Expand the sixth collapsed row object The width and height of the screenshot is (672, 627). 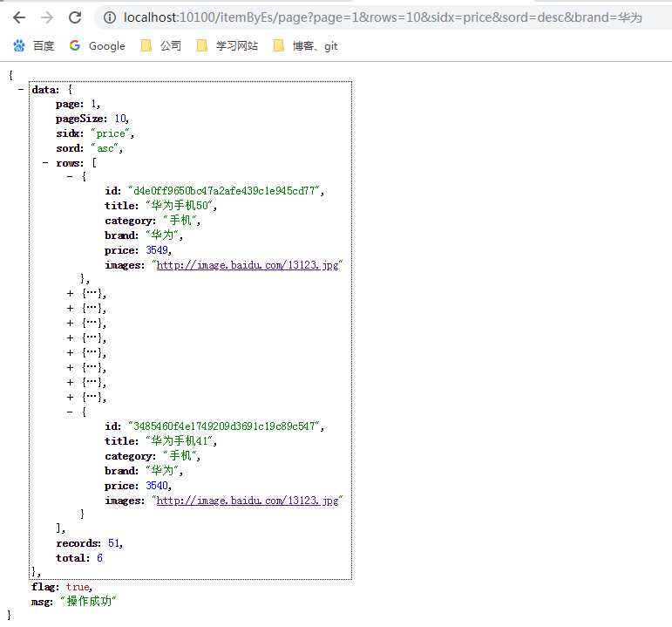click(x=70, y=352)
